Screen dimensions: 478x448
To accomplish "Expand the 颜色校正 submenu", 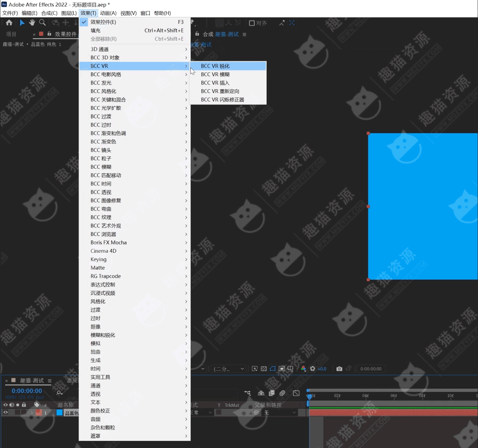I will pos(135,411).
